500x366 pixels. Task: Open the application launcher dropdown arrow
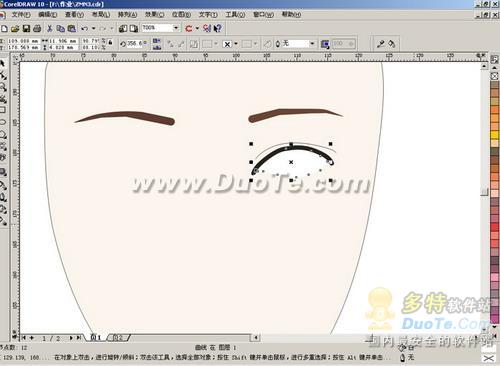197,29
